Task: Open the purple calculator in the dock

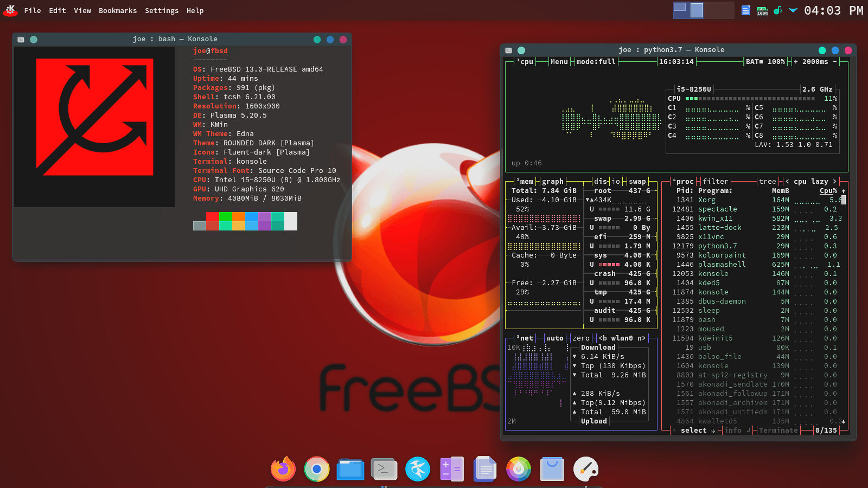Action: (x=451, y=469)
